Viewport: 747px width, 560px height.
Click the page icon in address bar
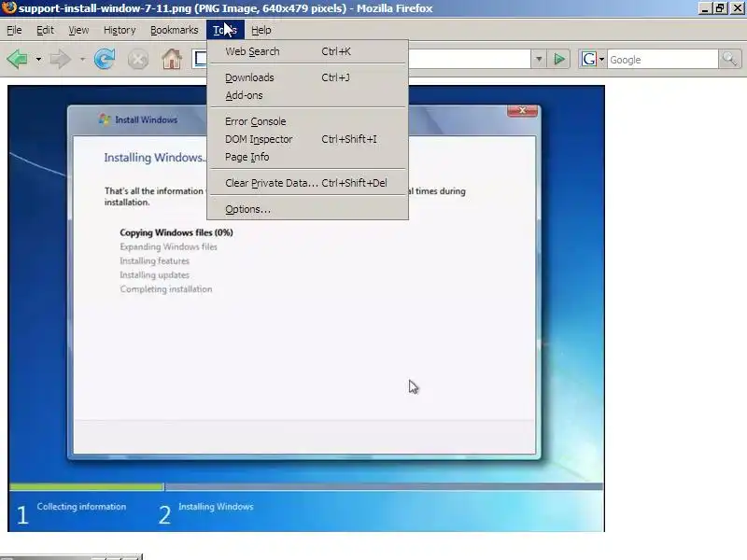tap(201, 59)
